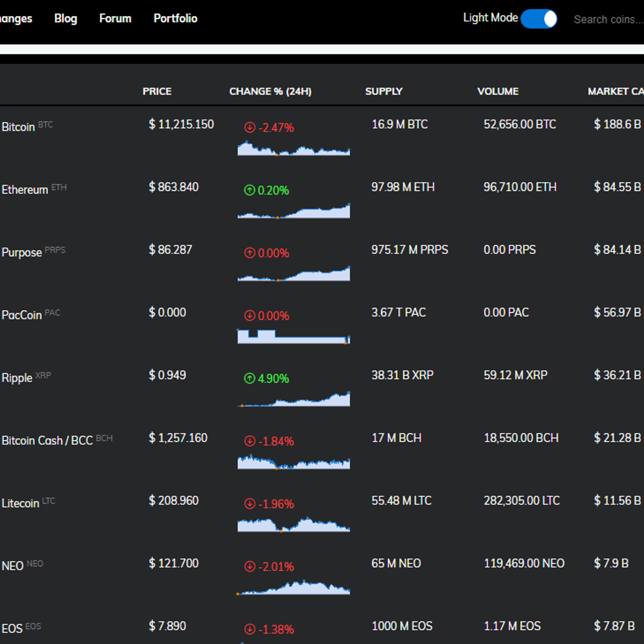The height and width of the screenshot is (644, 644).
Task: Select NEO price $ 121.700
Action: coord(174,563)
